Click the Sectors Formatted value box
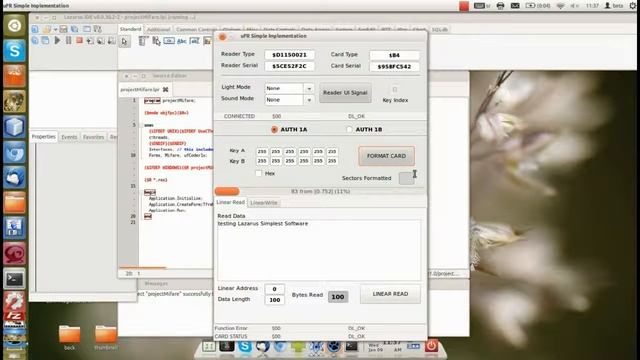This screenshot has height=360, width=640. (x=407, y=178)
